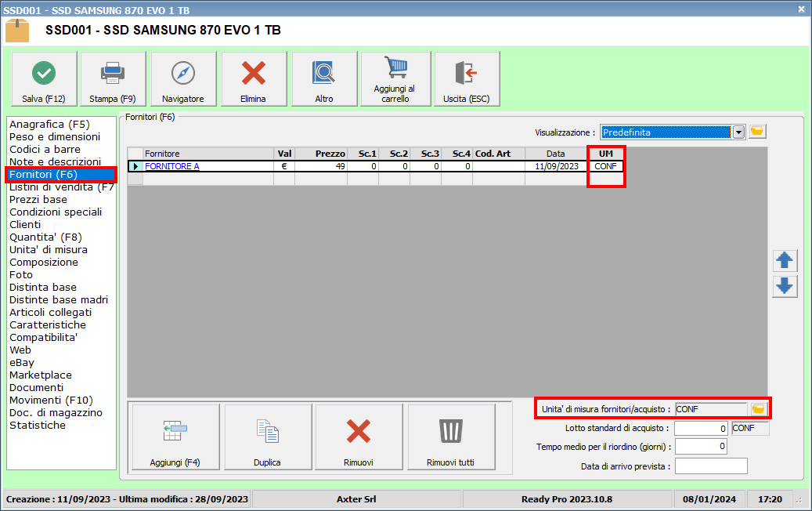812x511 pixels.
Task: Open Compatibilita' section
Action: [x=44, y=337]
